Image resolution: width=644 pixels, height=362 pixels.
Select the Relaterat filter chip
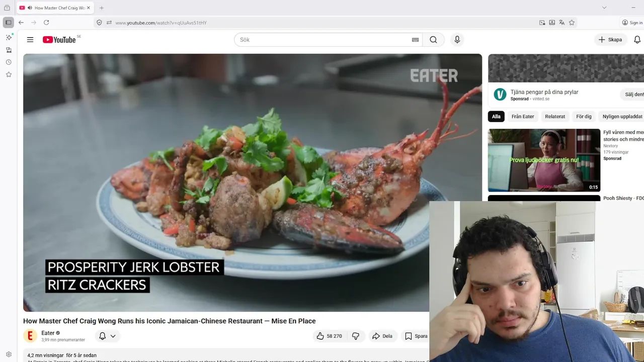click(555, 116)
